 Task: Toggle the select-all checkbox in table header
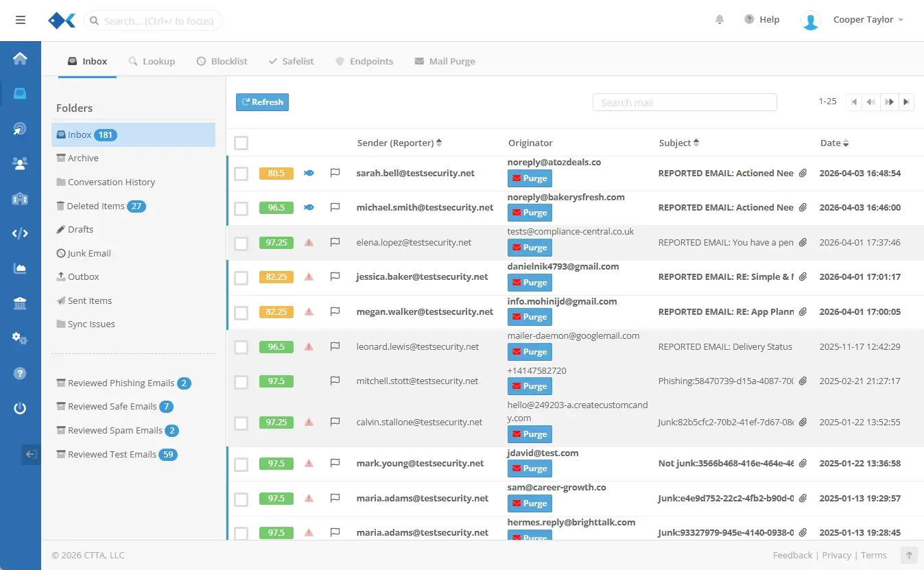tap(241, 143)
